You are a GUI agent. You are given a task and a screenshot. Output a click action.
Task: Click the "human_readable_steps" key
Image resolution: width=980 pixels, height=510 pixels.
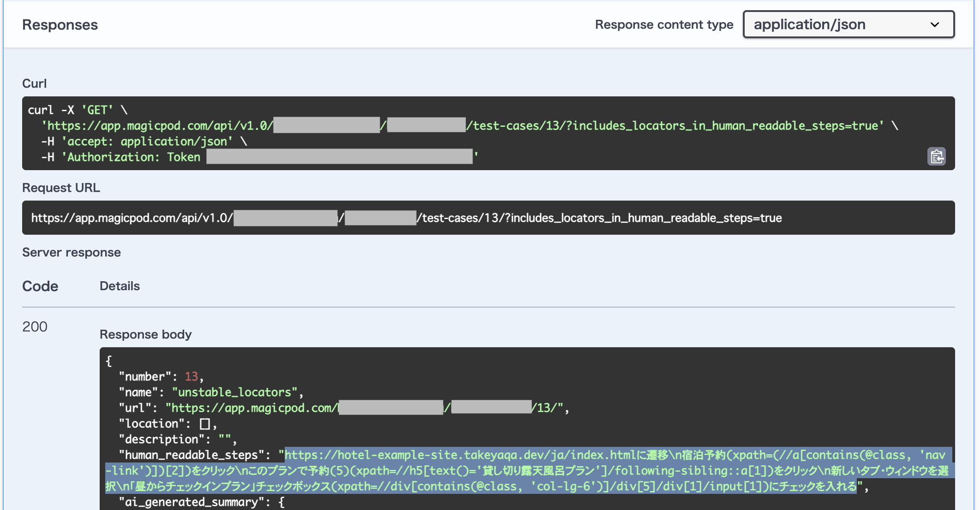click(191, 455)
